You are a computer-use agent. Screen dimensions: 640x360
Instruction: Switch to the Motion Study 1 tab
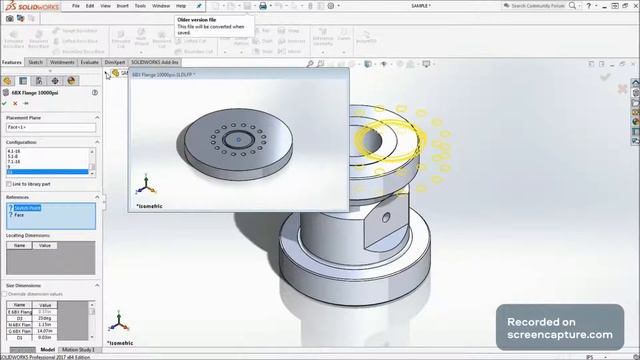pos(78,350)
